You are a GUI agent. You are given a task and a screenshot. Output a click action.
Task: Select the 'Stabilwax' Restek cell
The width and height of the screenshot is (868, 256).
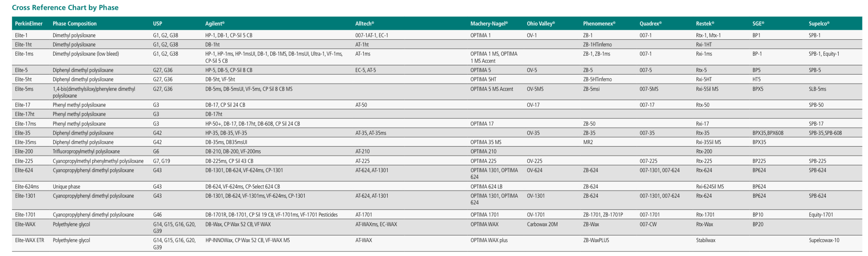[x=706, y=240]
